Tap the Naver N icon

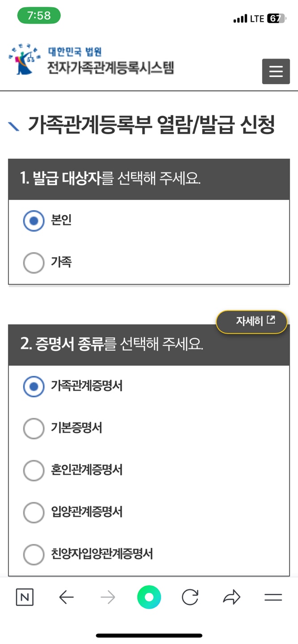pos(25,597)
